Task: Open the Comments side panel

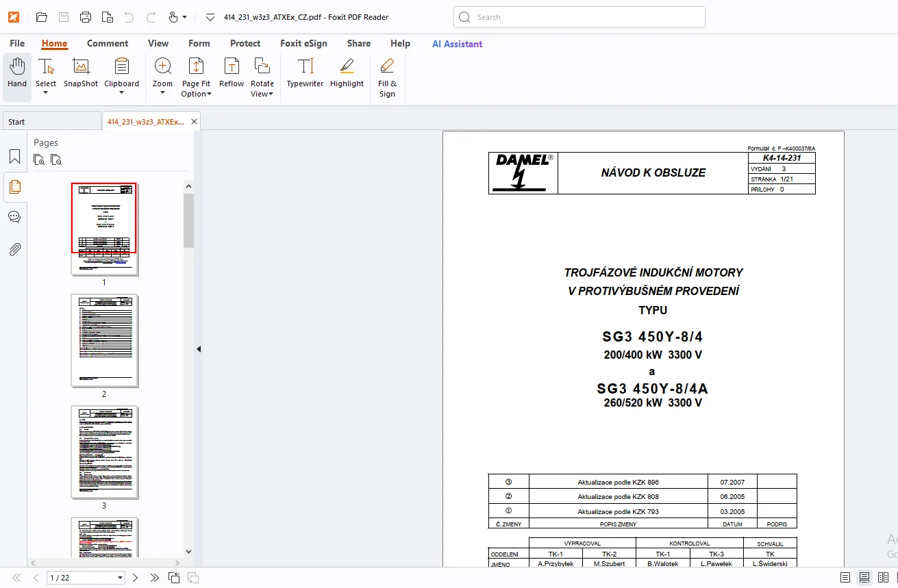Action: [14, 217]
